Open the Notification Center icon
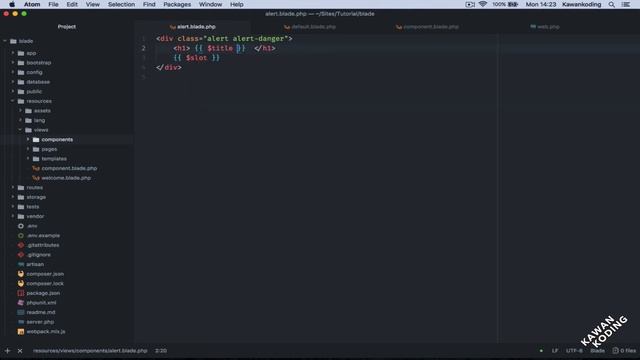The width and height of the screenshot is (640, 360). click(x=626, y=4)
